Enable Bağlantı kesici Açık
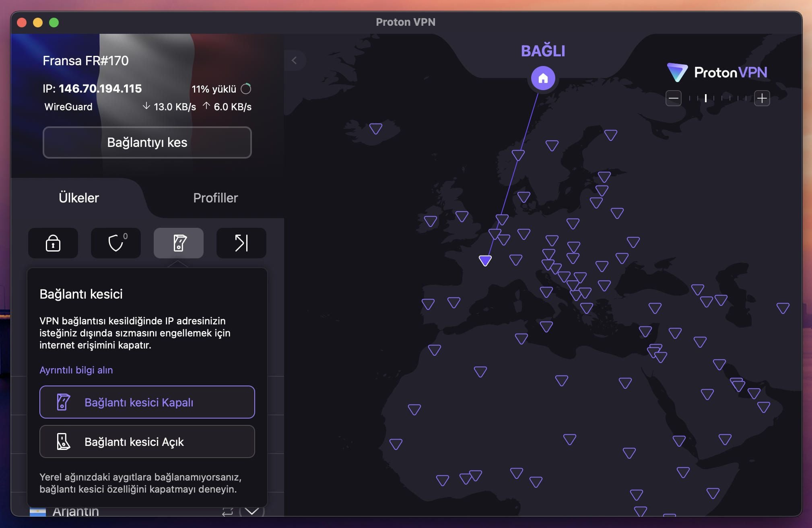The width and height of the screenshot is (812, 528). [x=147, y=441]
